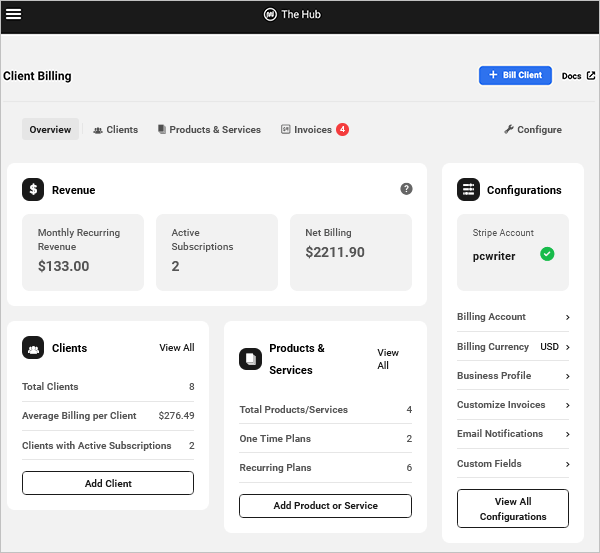Click the Configure wrench icon
Screen dimensions: 600x553
tap(509, 129)
